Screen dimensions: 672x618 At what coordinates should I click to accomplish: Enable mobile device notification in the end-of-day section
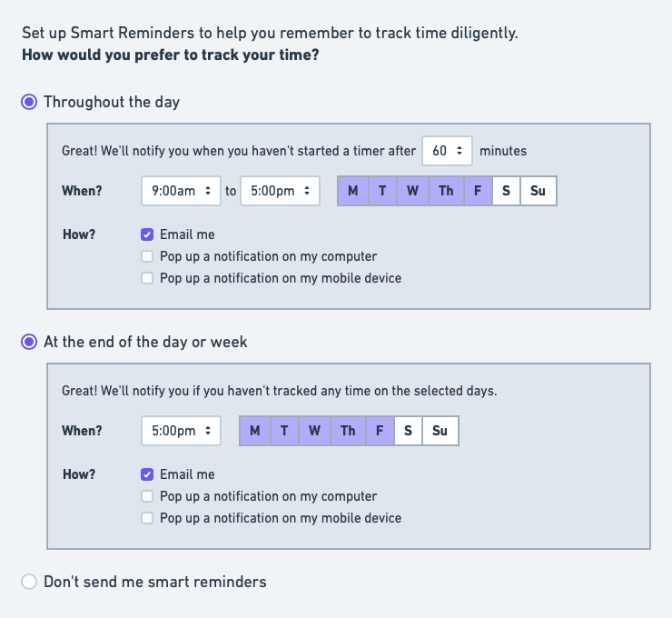click(x=147, y=518)
